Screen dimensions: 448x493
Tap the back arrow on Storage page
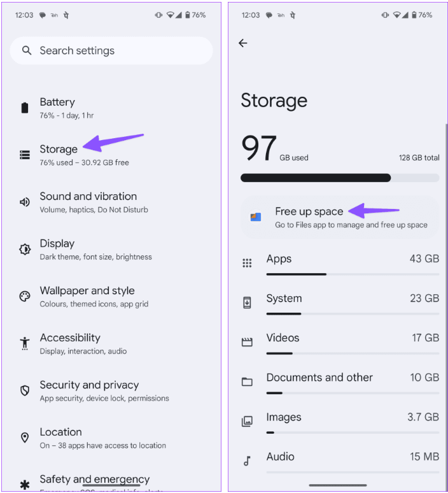pyautogui.click(x=243, y=43)
